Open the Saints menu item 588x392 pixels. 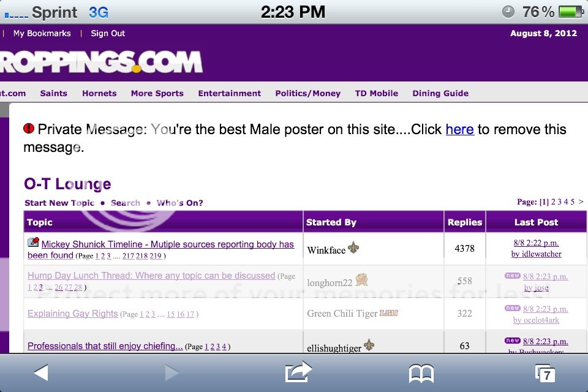point(54,93)
